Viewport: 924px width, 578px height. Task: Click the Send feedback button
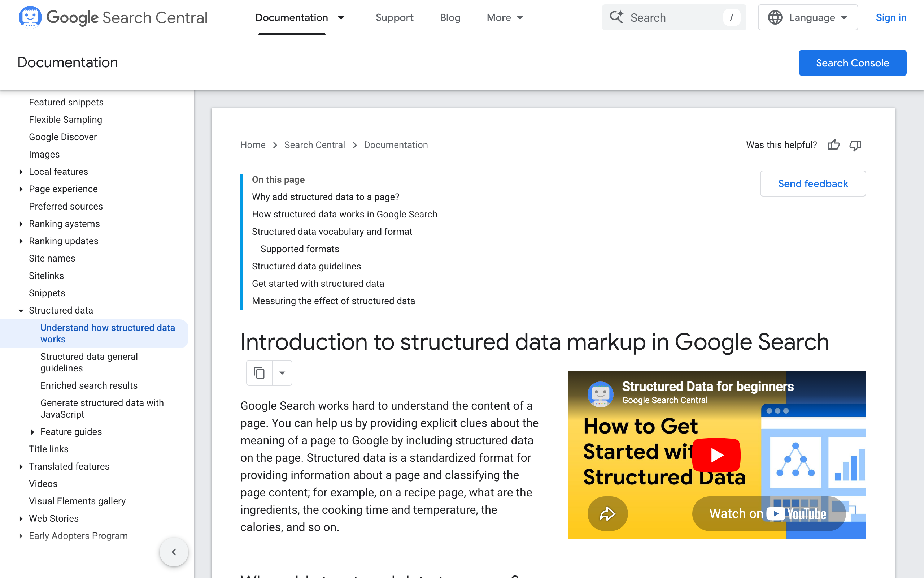[813, 184]
